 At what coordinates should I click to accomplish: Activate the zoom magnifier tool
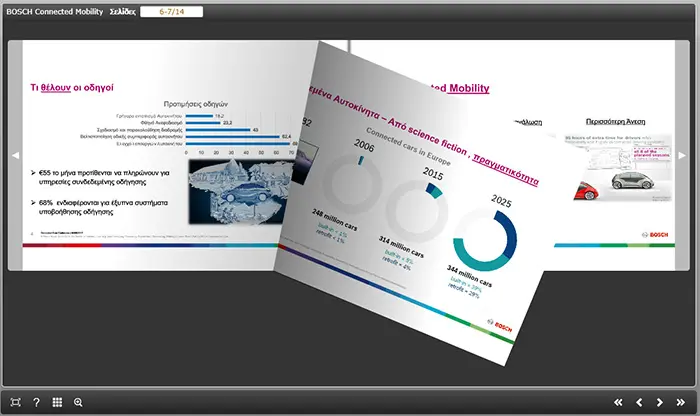tap(78, 402)
